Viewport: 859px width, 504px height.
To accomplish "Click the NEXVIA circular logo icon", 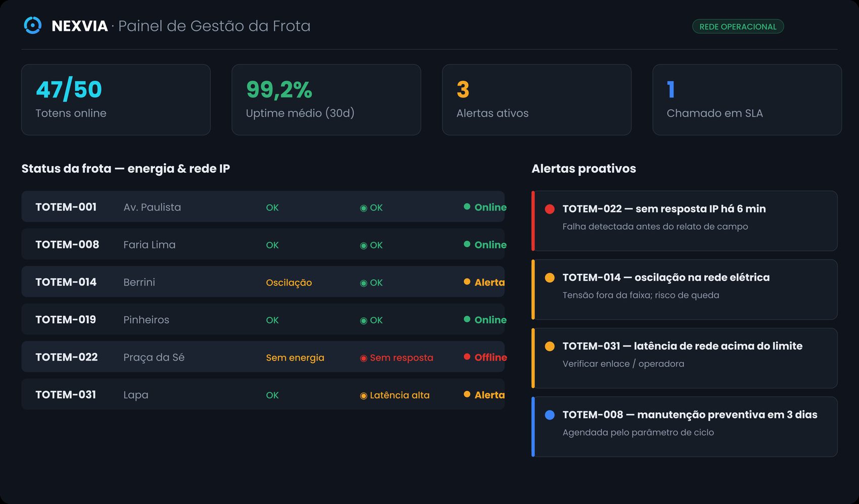I will click(32, 25).
